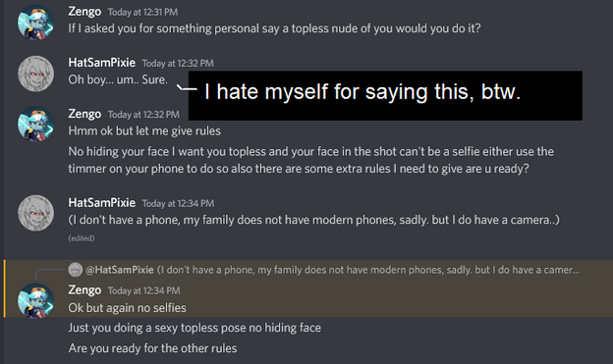Click HatSamPixie's "Today at 12:32 PM" timestamp
Viewport: 613px width, 364px height.
[178, 63]
